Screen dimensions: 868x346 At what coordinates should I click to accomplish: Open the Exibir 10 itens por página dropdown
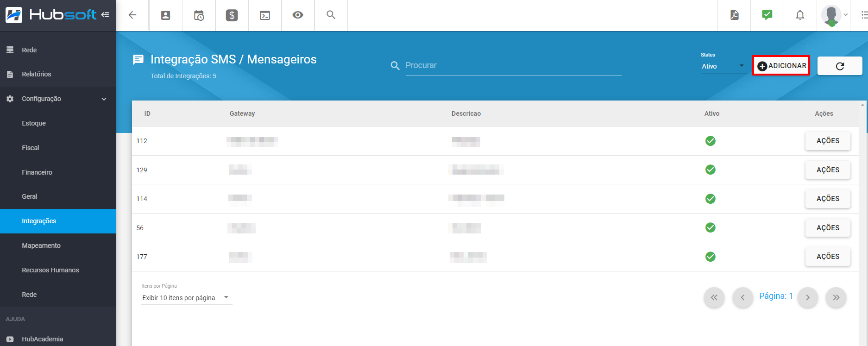pos(186,298)
